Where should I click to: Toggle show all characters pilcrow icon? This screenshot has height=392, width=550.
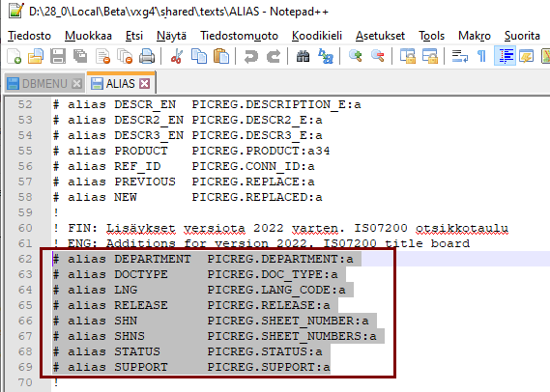tap(482, 56)
